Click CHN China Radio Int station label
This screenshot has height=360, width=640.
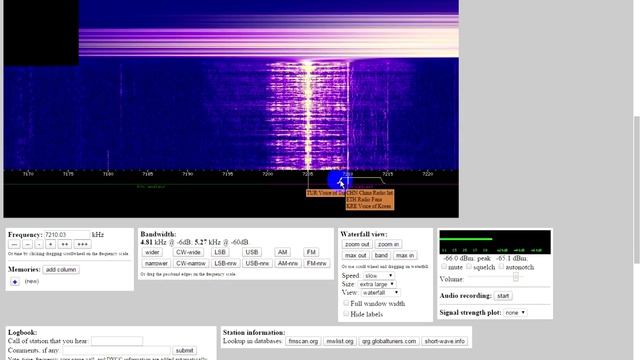pos(370,193)
